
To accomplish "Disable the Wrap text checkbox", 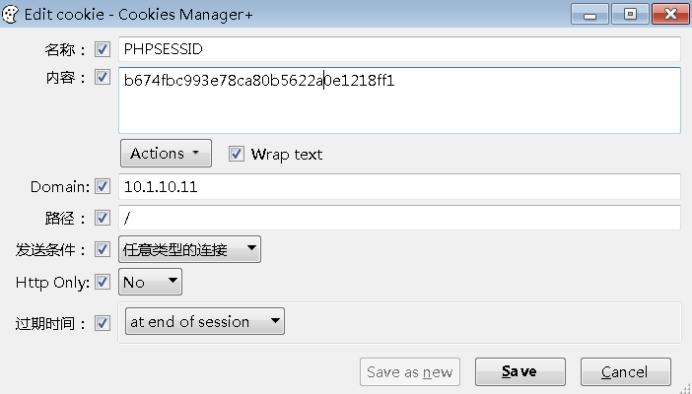I will [236, 154].
